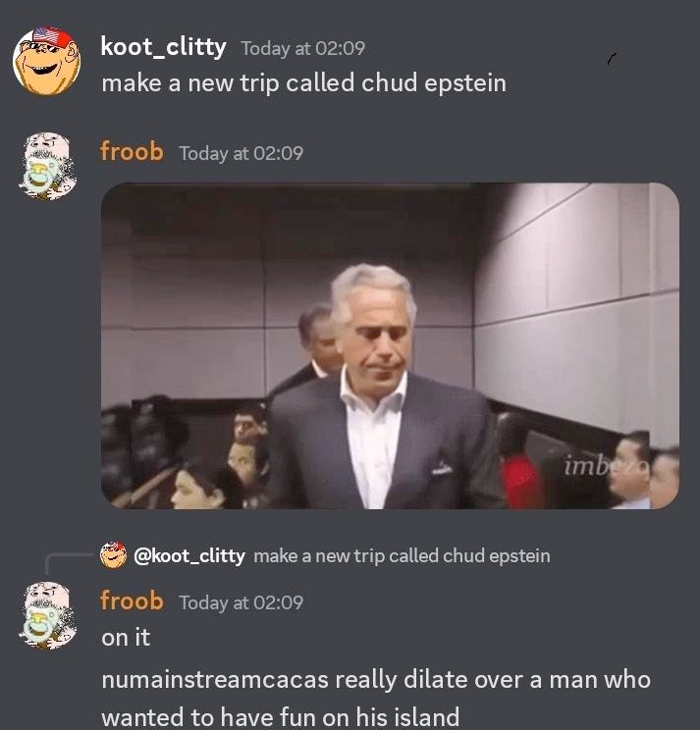Click the froob username above "on it"
This screenshot has width=700, height=730.
coord(132,601)
